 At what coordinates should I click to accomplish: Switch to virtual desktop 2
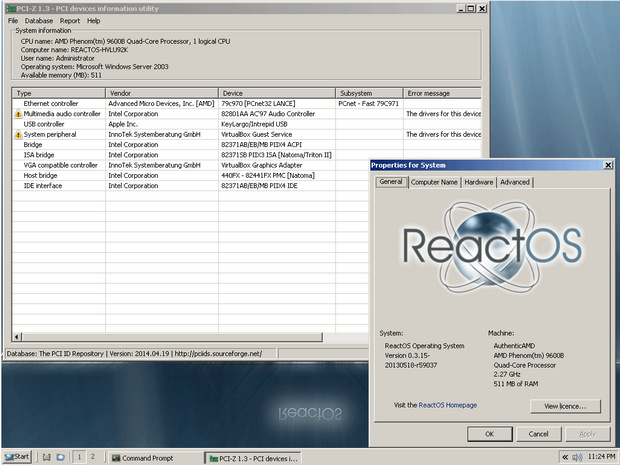pyautogui.click(x=93, y=457)
